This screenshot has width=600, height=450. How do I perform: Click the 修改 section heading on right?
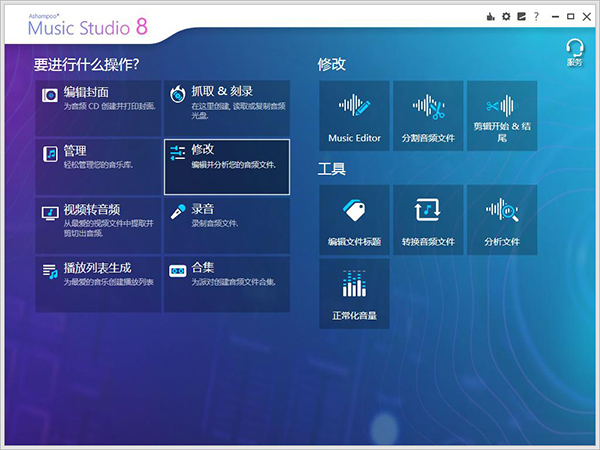pyautogui.click(x=332, y=64)
